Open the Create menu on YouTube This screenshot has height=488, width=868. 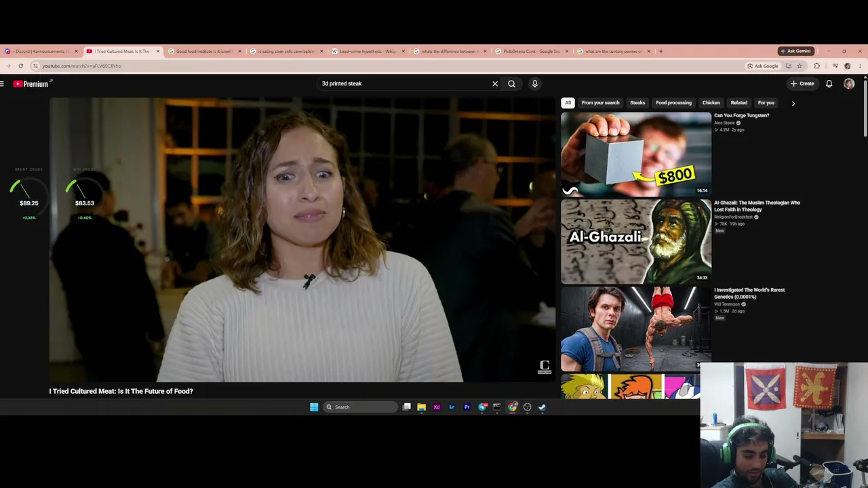(x=802, y=84)
